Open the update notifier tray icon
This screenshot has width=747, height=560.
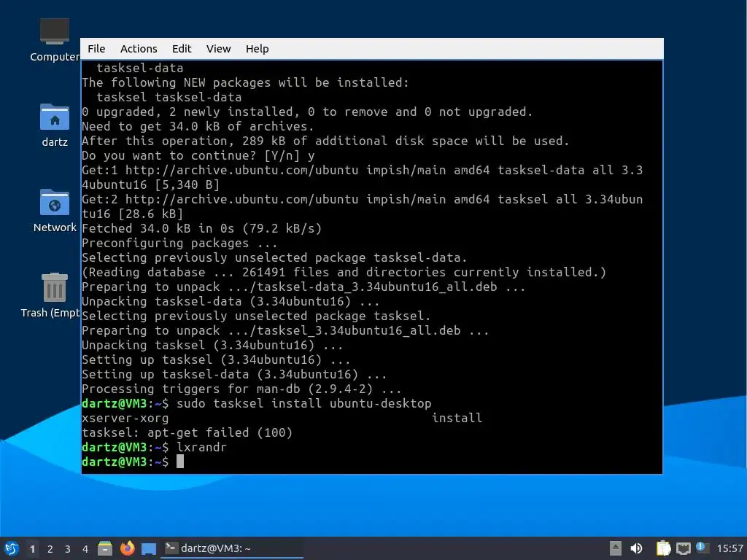pyautogui.click(x=703, y=548)
